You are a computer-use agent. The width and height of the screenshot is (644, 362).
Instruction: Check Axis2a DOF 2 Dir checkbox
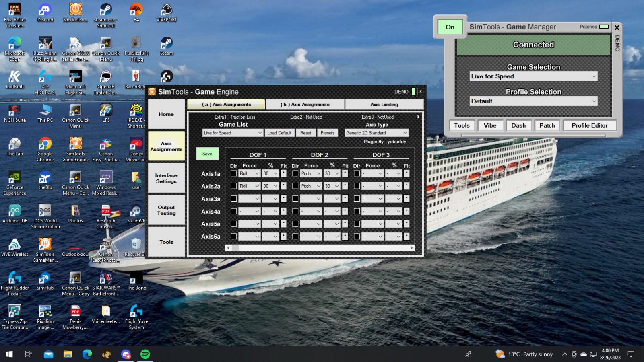coord(295,186)
